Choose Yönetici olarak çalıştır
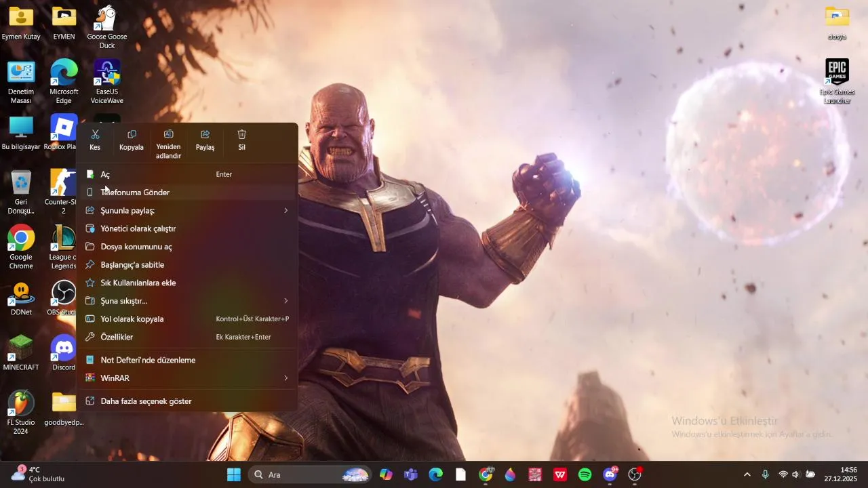The width and height of the screenshot is (868, 488). [x=187, y=228]
